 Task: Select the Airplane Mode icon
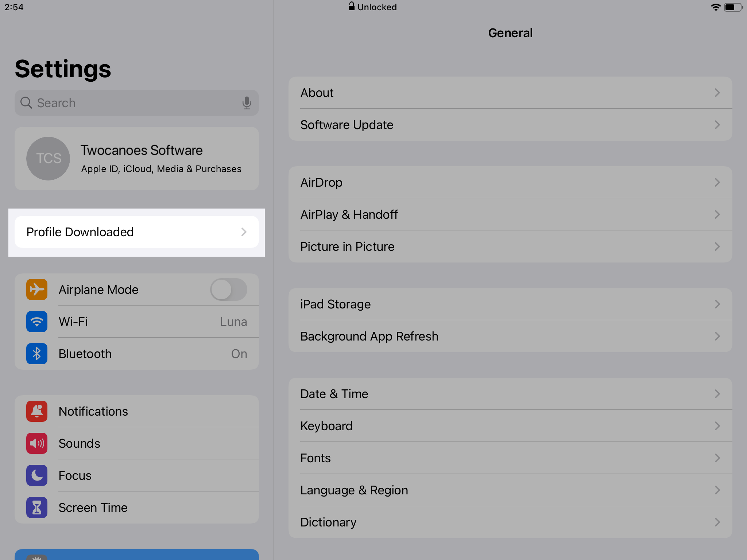click(36, 289)
